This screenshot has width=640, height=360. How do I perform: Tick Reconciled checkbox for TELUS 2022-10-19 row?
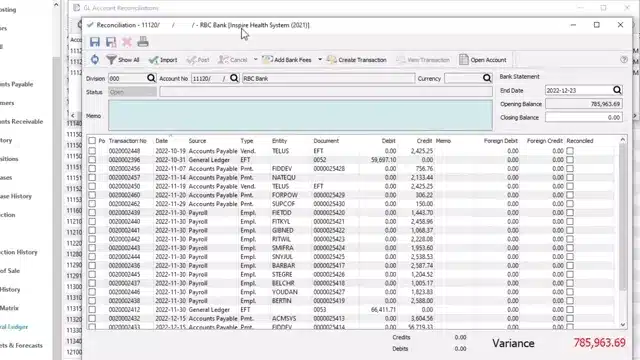point(570,151)
